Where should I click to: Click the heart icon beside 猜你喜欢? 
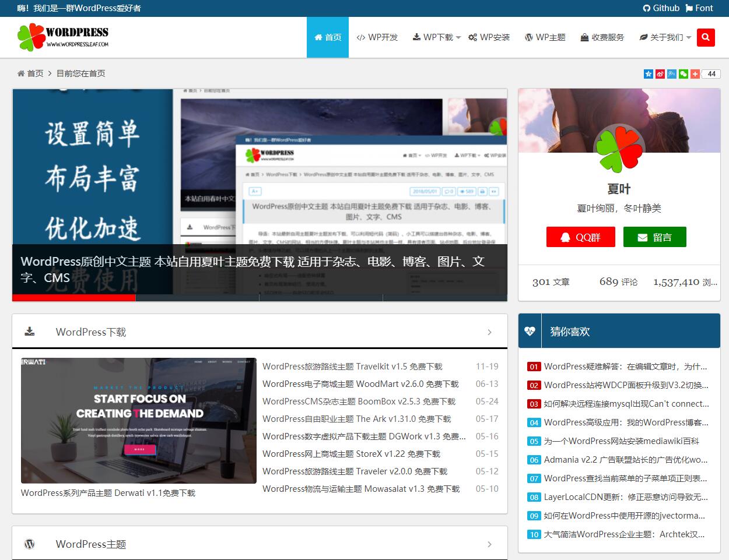click(x=530, y=331)
